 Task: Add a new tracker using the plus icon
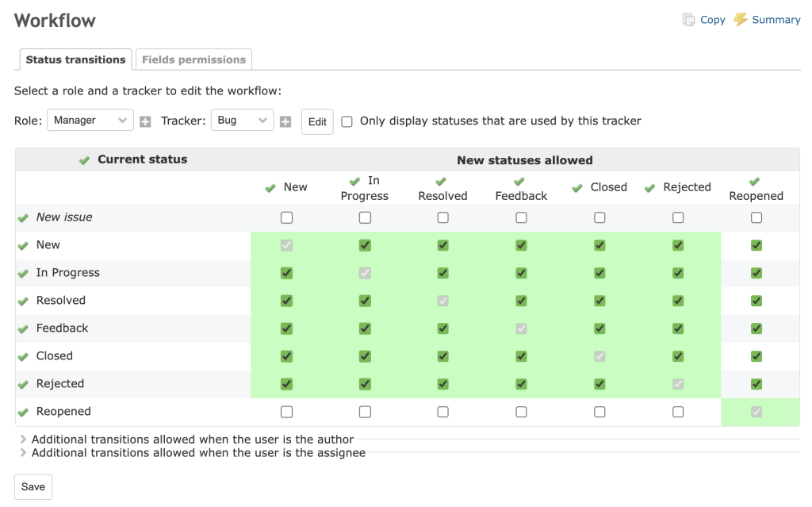coord(285,121)
